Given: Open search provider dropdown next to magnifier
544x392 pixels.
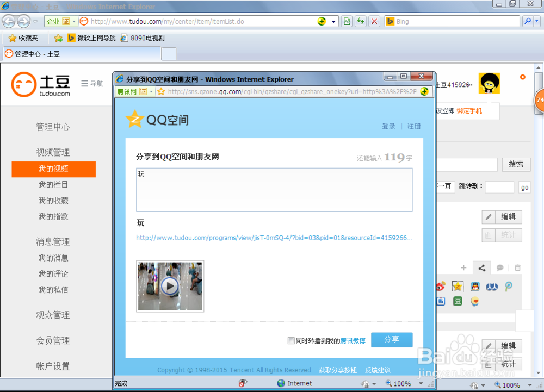Looking at the screenshot, I should [x=537, y=21].
